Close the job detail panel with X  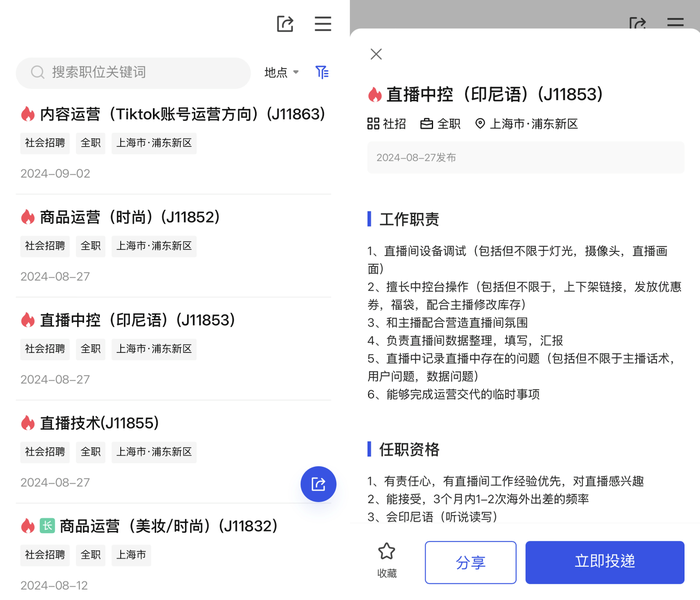[x=376, y=54]
